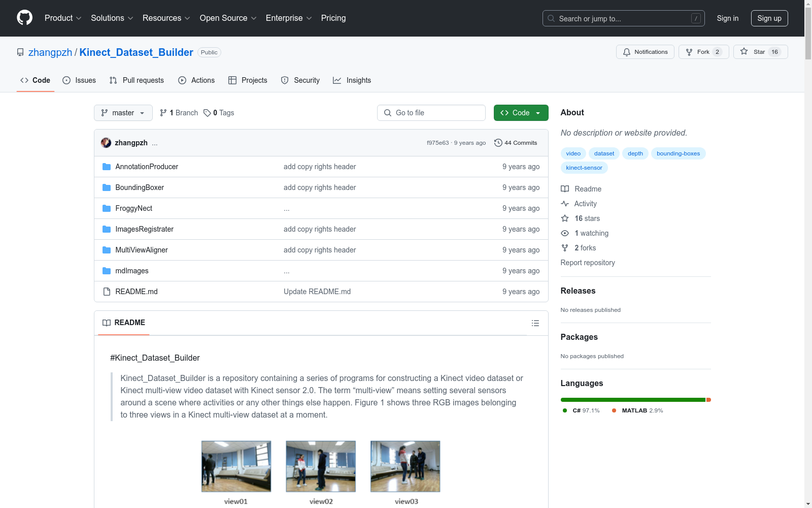Viewport: 812px width, 508px height.
Task: Click the star icon in Star button
Action: pos(744,51)
